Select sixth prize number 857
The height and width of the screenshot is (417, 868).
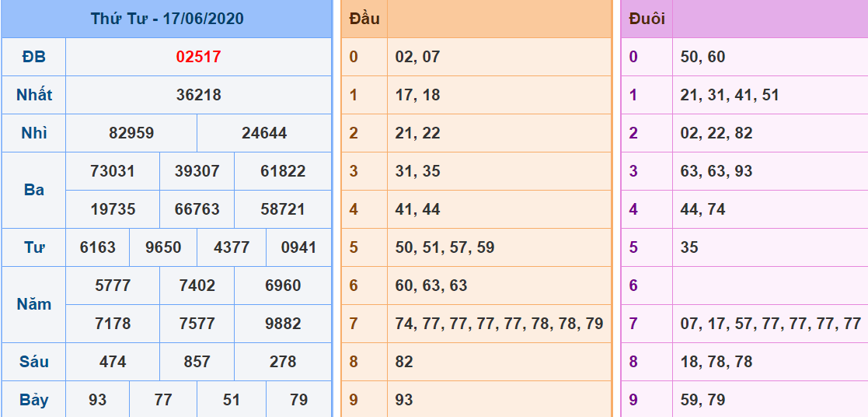coord(197,362)
